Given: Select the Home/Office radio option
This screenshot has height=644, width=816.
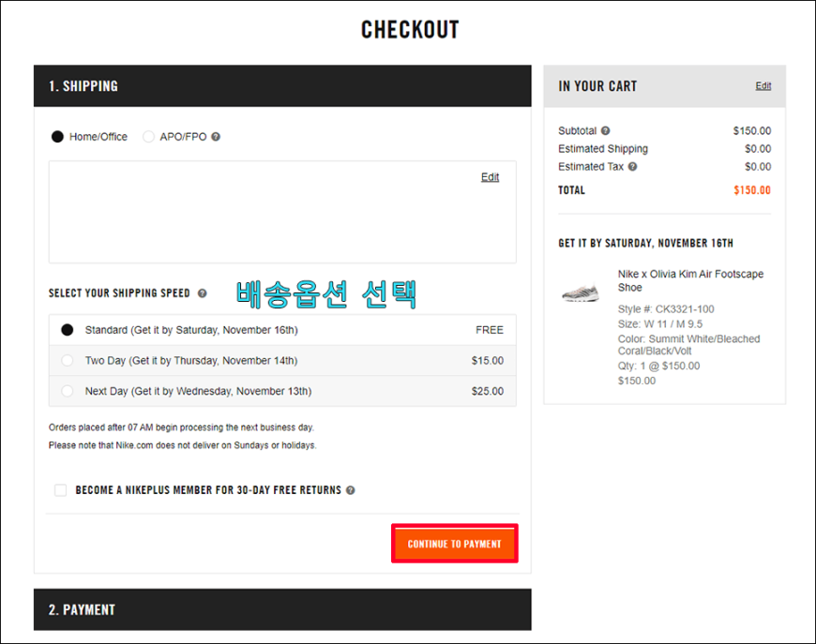Looking at the screenshot, I should click(57, 137).
